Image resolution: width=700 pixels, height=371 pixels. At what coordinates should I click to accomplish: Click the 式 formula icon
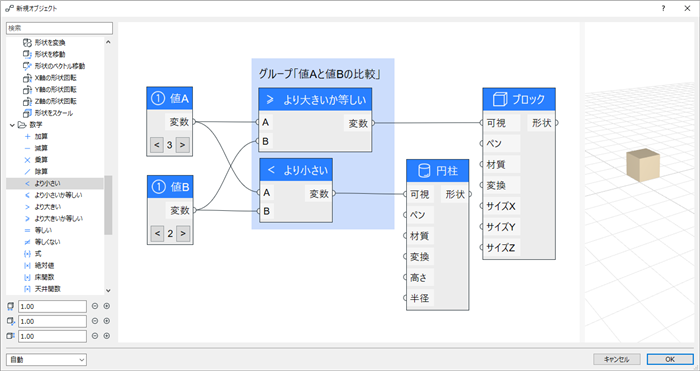click(x=27, y=254)
